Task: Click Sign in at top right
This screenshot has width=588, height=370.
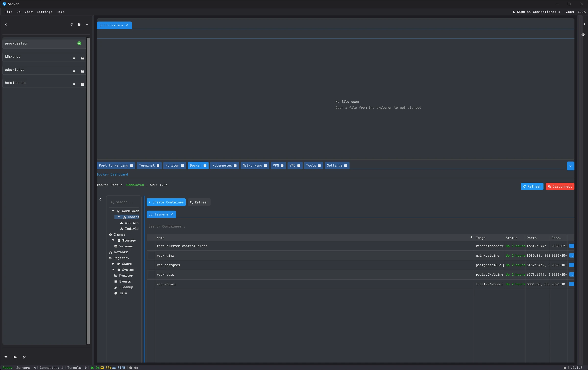Action: pos(522,12)
